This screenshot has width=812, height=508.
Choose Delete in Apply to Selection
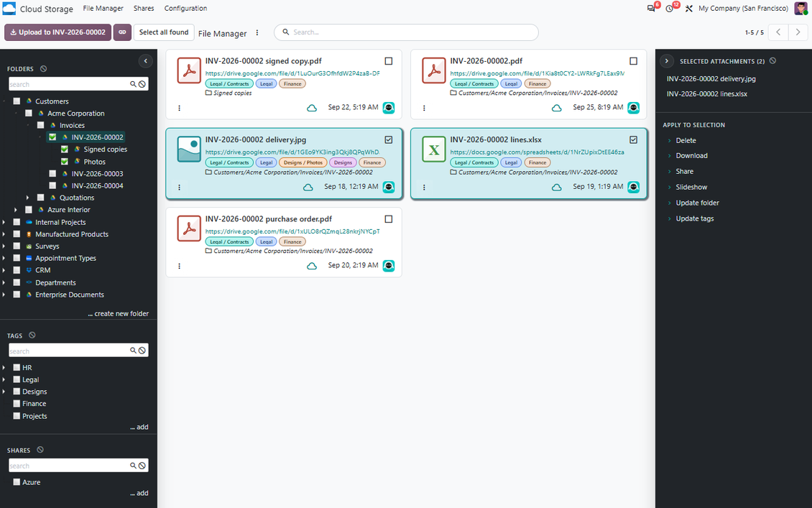point(686,140)
